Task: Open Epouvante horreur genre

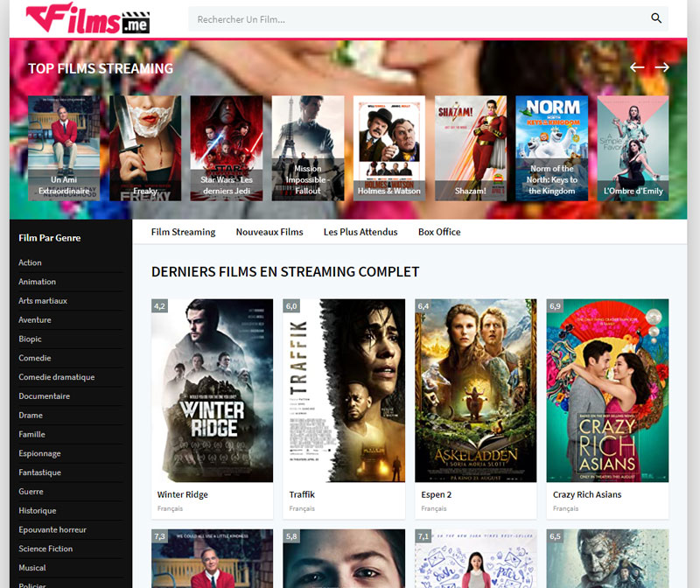Action: tap(52, 529)
